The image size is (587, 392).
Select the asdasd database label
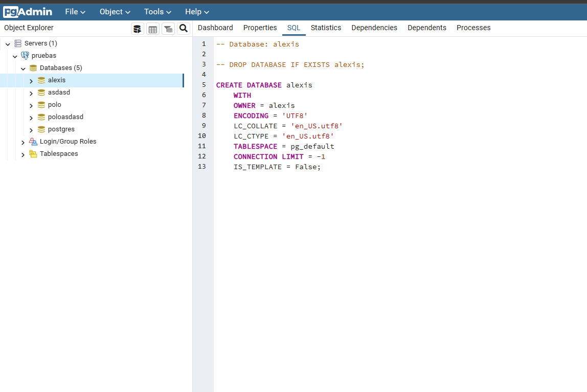pos(59,93)
